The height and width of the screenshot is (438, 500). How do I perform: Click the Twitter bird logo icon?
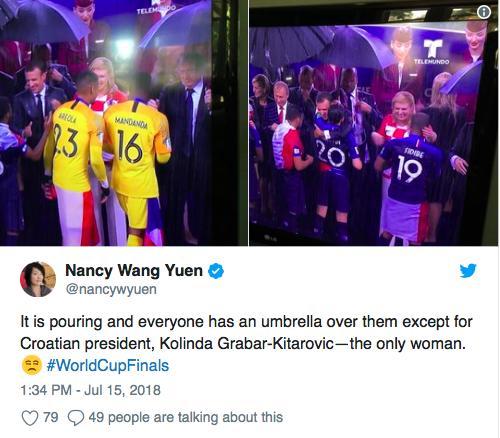(x=468, y=271)
